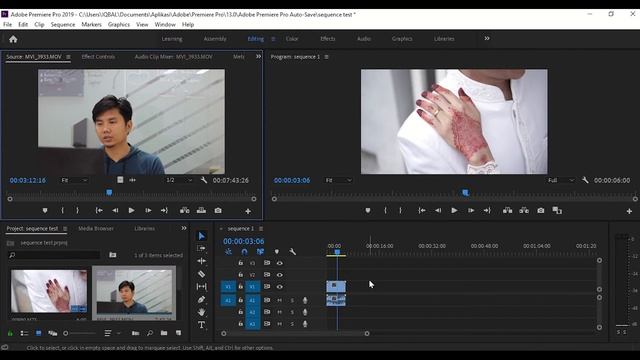Open Program monitor settings wrench
This screenshot has height=360, width=640.
585,180
